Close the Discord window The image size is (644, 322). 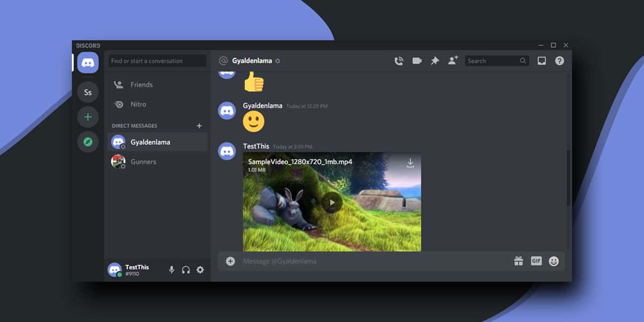566,46
